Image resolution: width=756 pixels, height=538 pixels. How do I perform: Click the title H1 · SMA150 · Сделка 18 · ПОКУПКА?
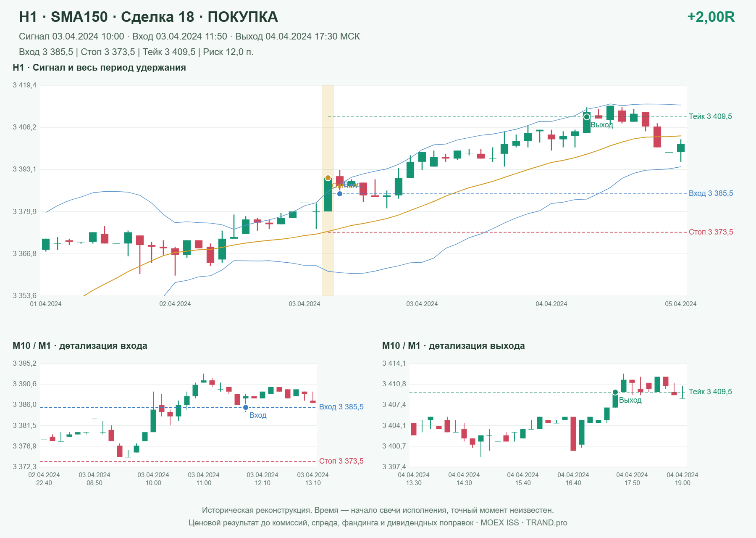149,17
